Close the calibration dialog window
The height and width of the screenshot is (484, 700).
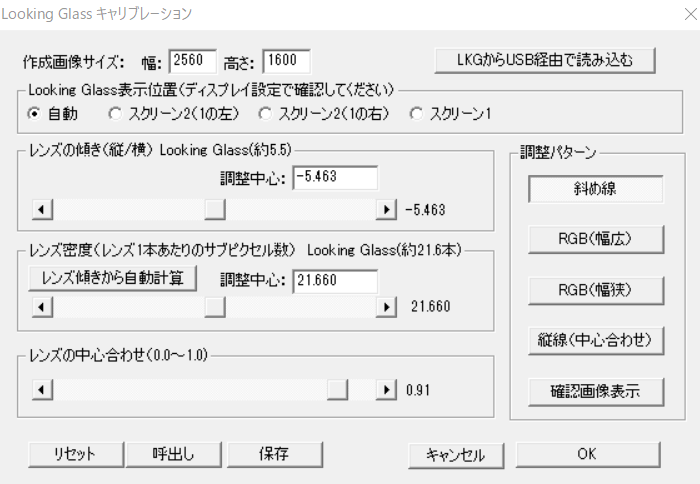690,14
